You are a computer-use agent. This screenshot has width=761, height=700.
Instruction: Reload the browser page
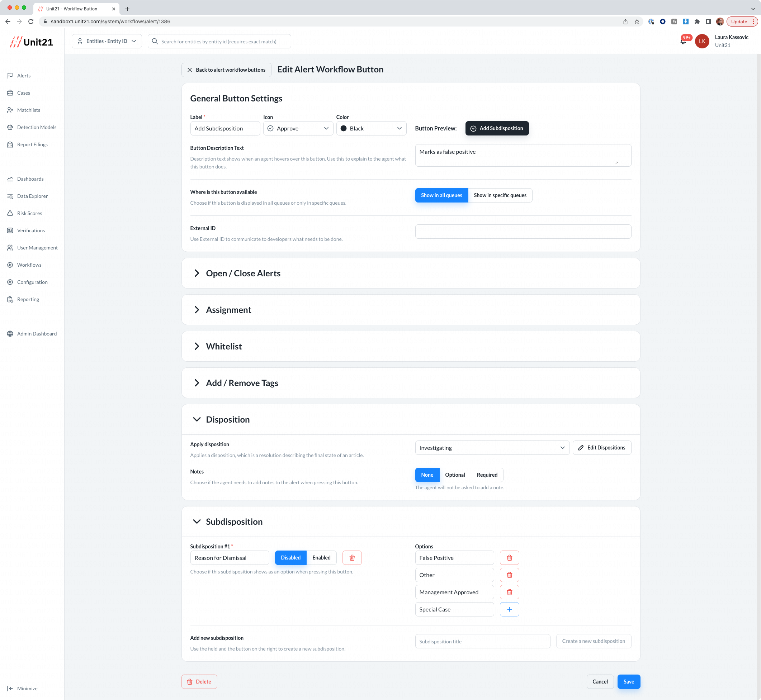tap(31, 22)
